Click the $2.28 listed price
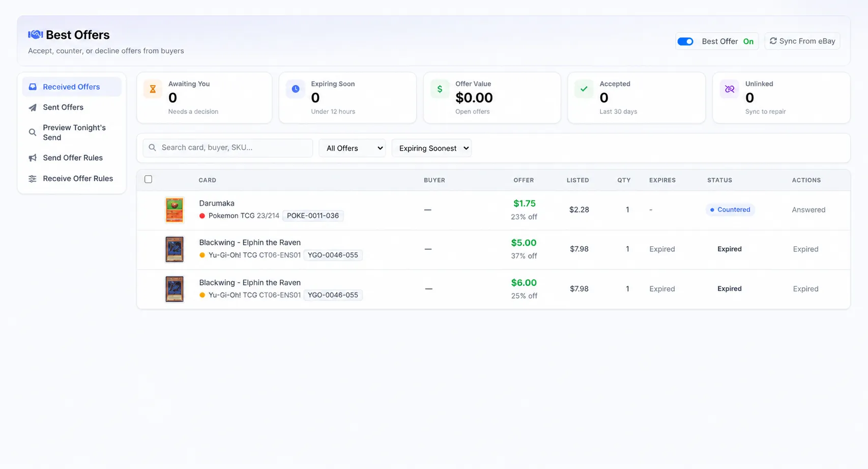The height and width of the screenshot is (469, 868). tap(579, 210)
